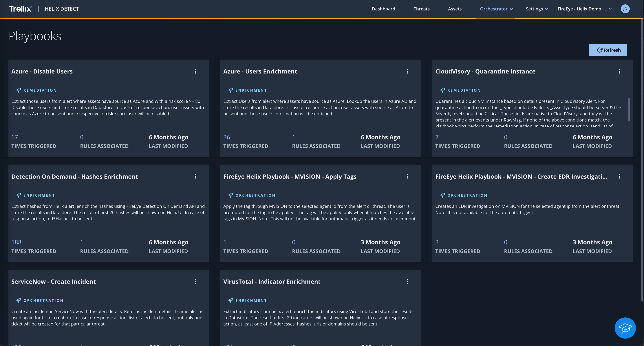The image size is (644, 346).
Task: Refresh the playbooks list
Action: [608, 50]
